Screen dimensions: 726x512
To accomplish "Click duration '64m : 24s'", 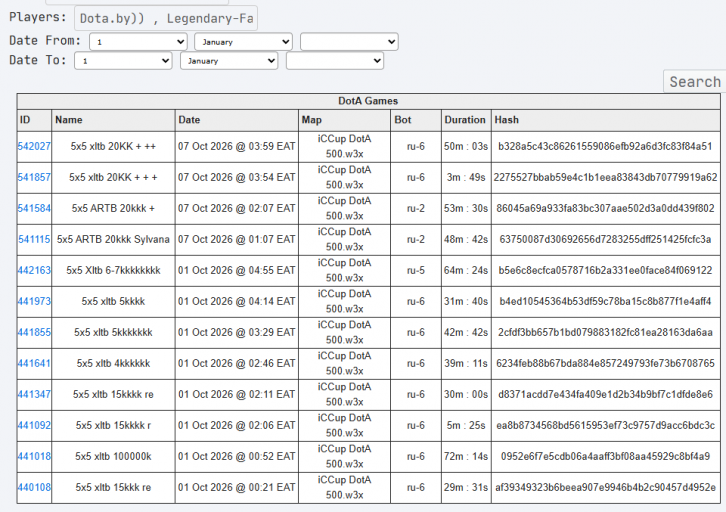I will (x=465, y=270).
